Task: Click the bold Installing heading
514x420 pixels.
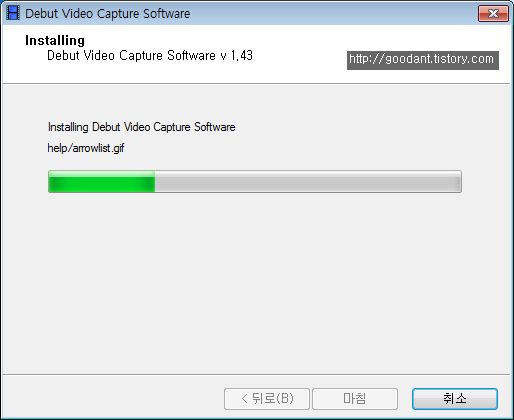Action: click(x=55, y=41)
